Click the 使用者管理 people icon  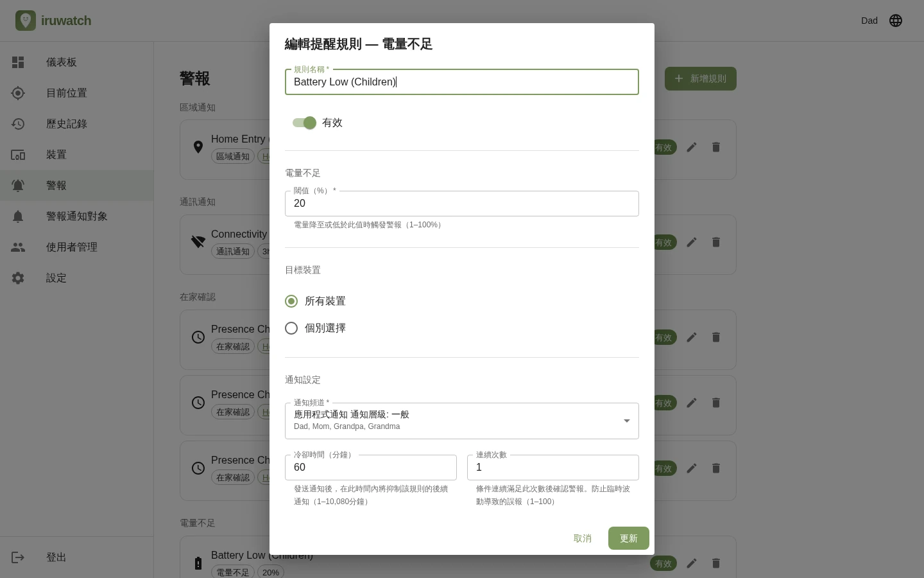pos(18,247)
